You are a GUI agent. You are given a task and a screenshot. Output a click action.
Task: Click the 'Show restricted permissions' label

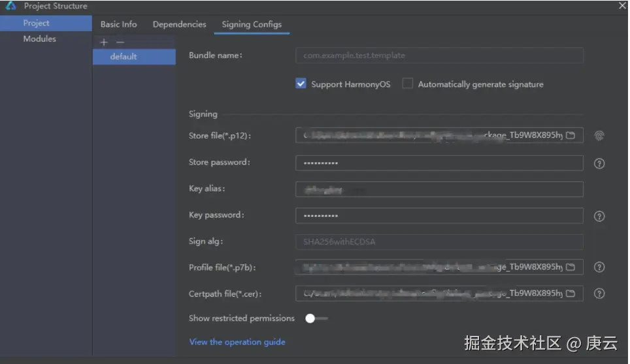tap(241, 318)
